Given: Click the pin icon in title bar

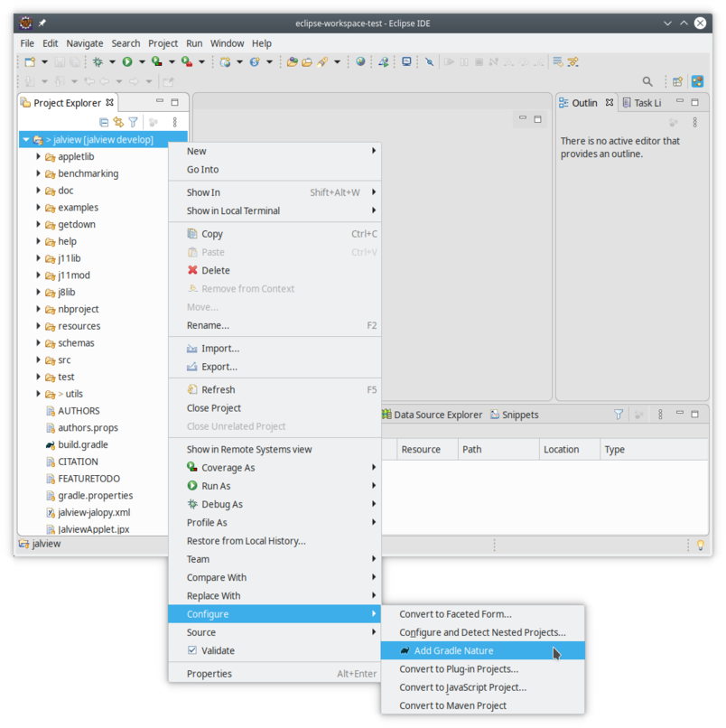Looking at the screenshot, I should click(42, 23).
